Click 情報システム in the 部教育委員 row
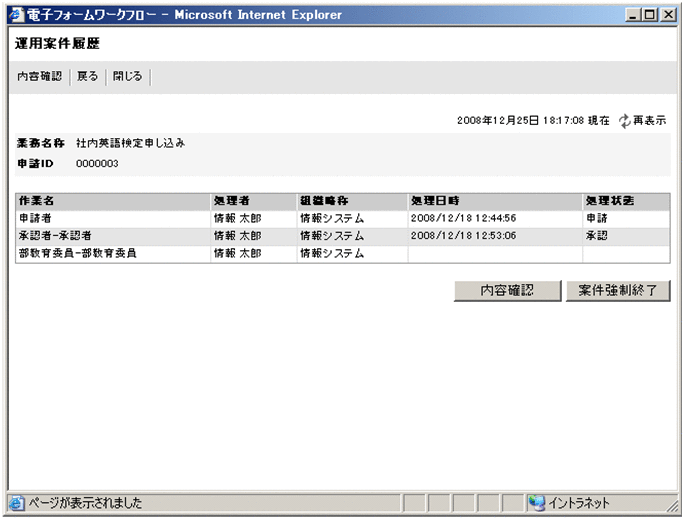The width and height of the screenshot is (685, 520). coord(332,253)
